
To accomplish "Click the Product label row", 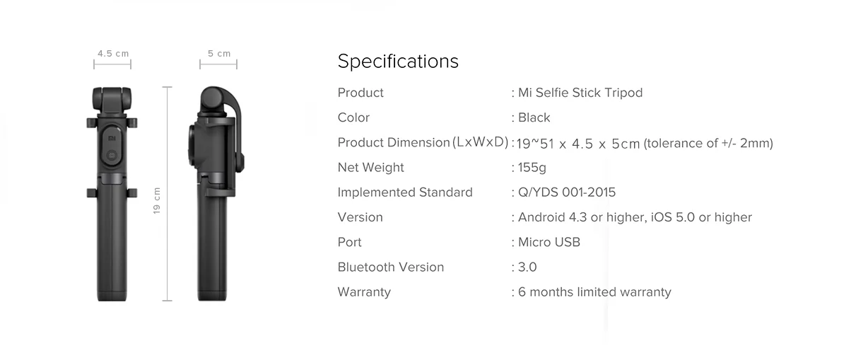I will (x=360, y=93).
